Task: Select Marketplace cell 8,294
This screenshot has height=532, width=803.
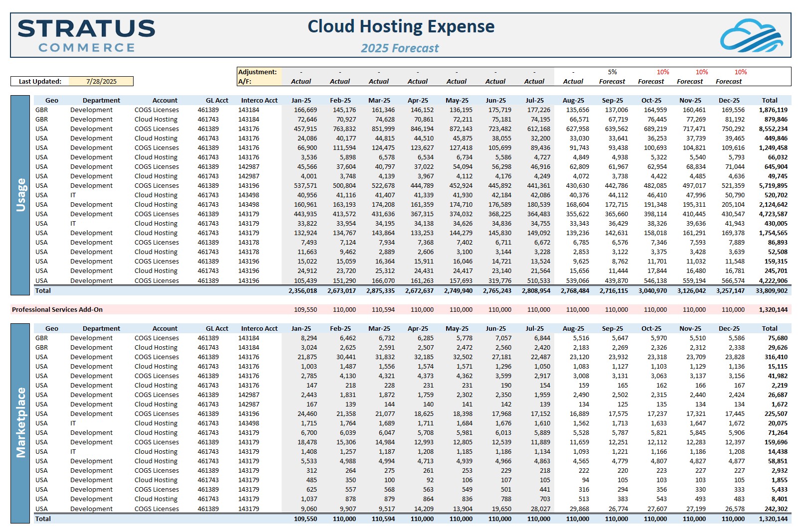Action: tap(309, 338)
